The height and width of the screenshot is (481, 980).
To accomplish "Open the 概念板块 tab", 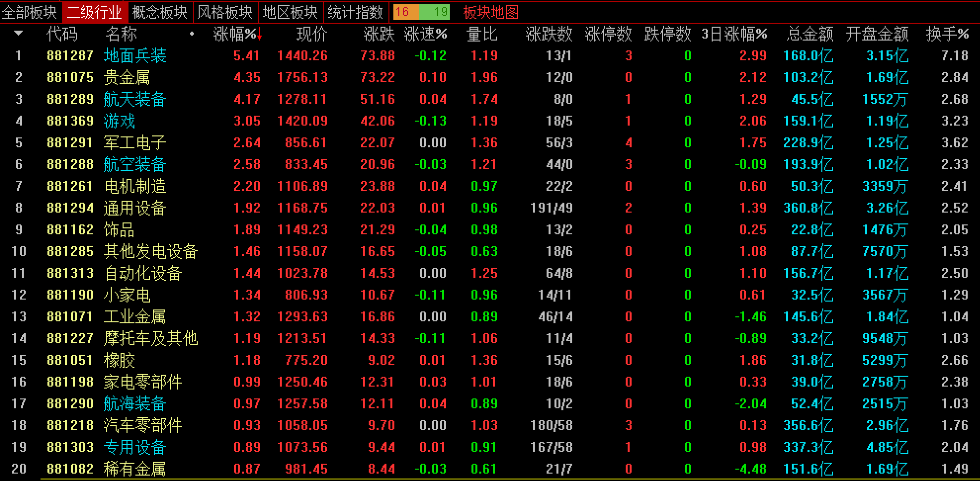I will coord(160,12).
